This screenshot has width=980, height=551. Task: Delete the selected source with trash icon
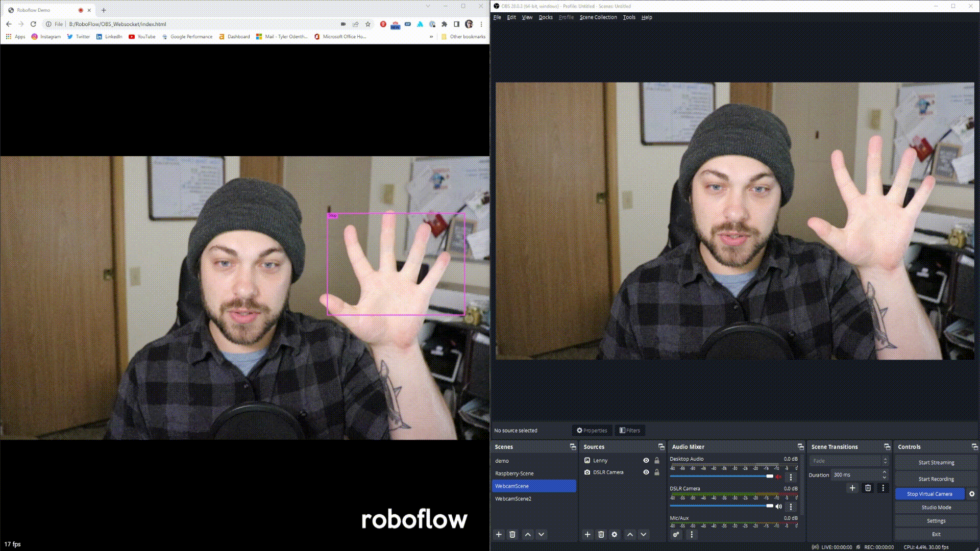point(601,534)
